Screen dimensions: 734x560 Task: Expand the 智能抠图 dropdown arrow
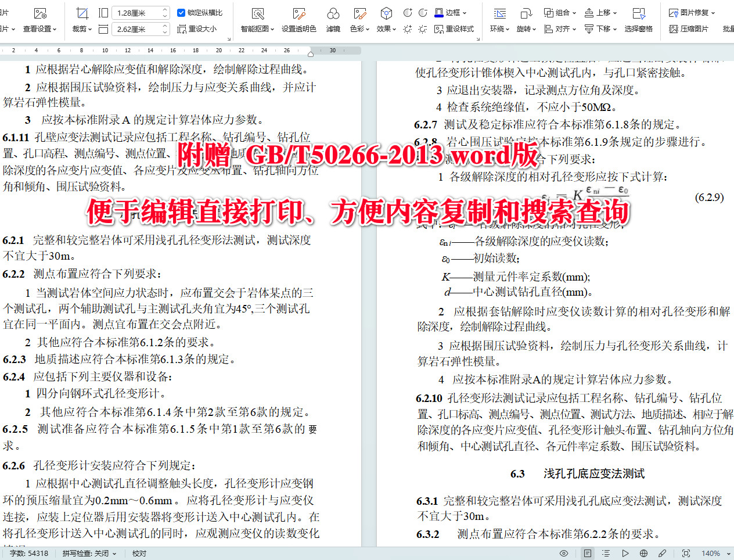(272, 29)
